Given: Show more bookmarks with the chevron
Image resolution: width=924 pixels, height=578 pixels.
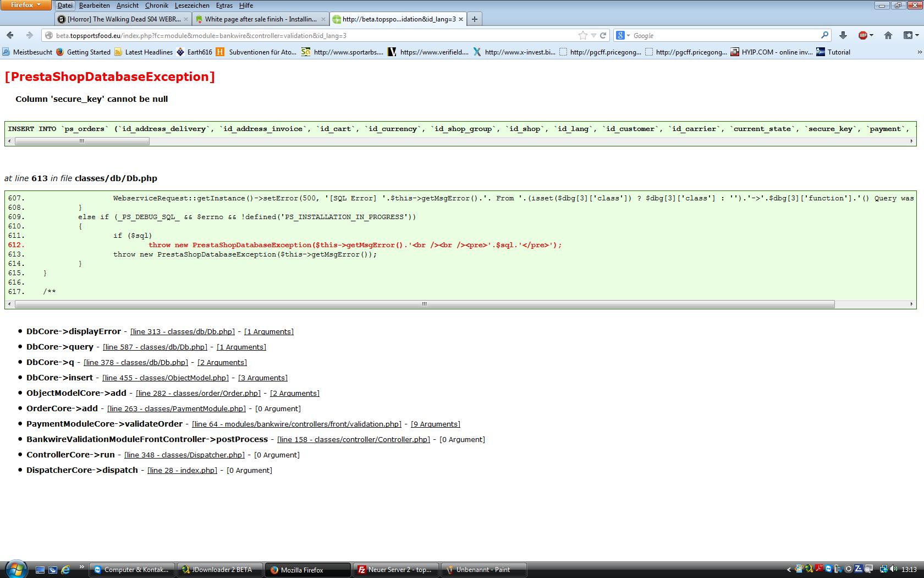Looking at the screenshot, I should [919, 52].
